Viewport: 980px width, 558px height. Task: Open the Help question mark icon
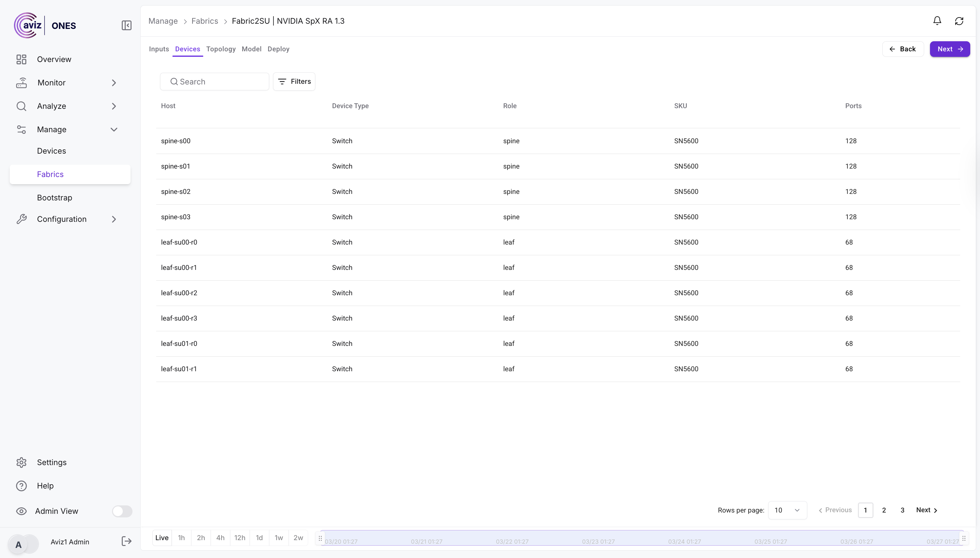click(x=21, y=486)
